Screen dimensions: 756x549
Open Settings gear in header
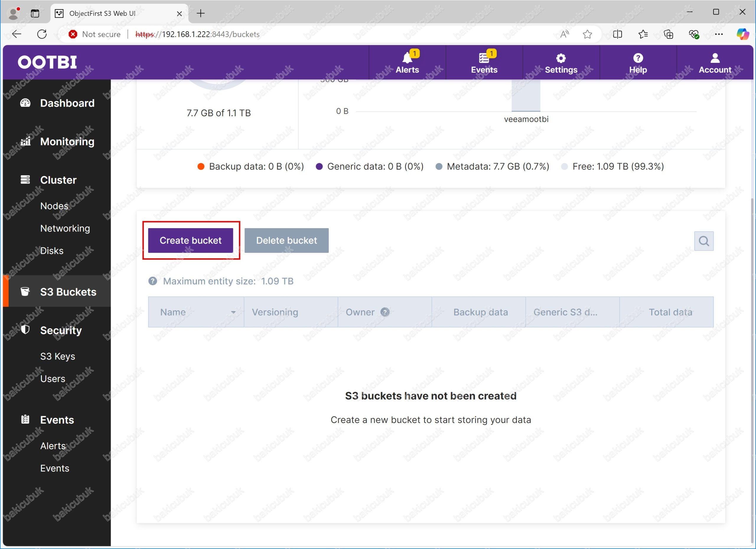561,62
